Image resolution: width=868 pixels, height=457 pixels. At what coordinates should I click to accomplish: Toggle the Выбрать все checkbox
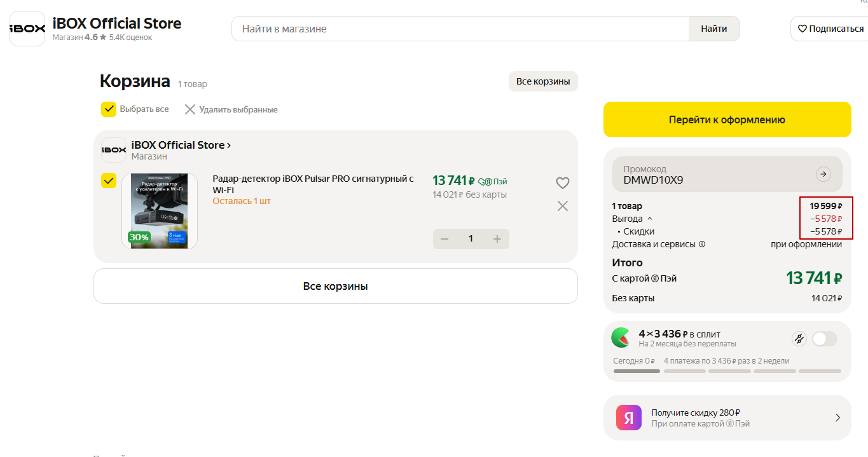pyautogui.click(x=109, y=109)
